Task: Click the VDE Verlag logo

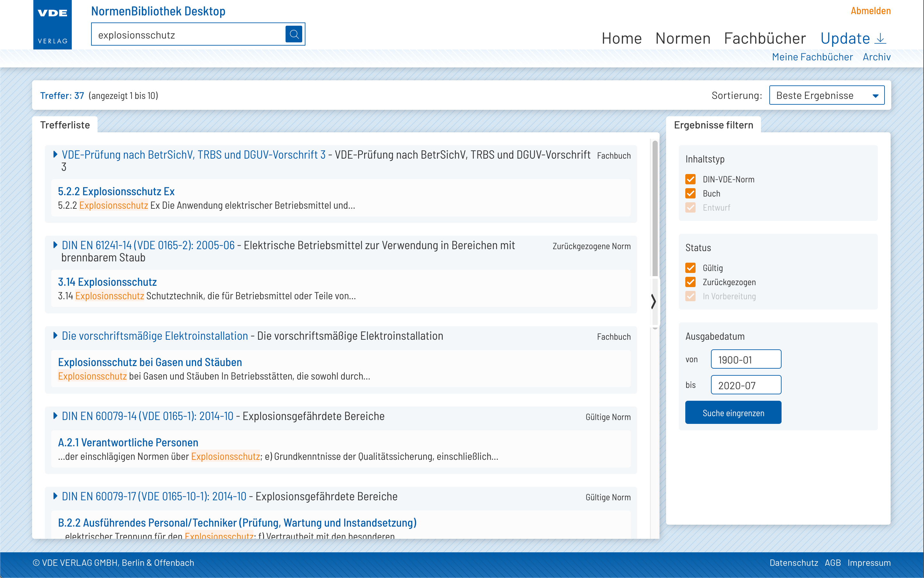Action: (x=53, y=24)
